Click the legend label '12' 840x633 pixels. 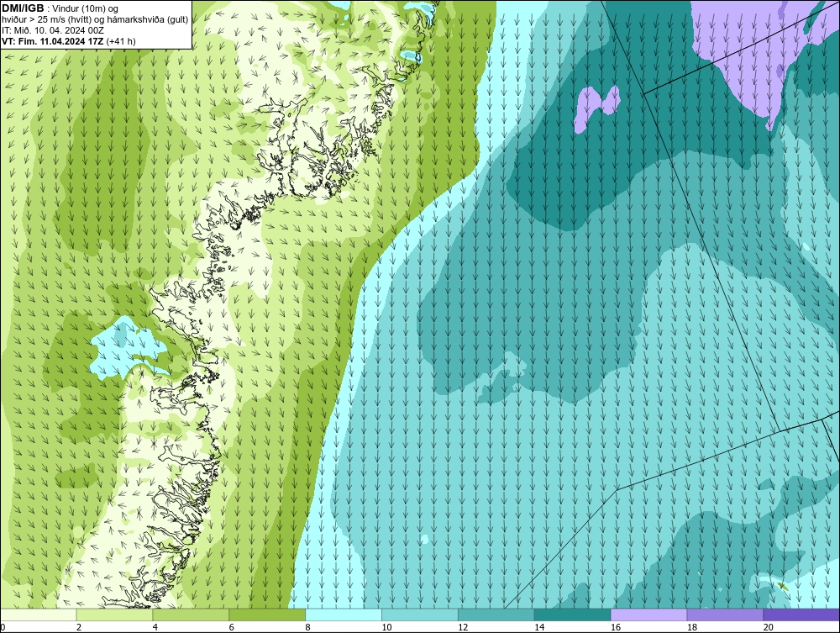pyautogui.click(x=463, y=627)
